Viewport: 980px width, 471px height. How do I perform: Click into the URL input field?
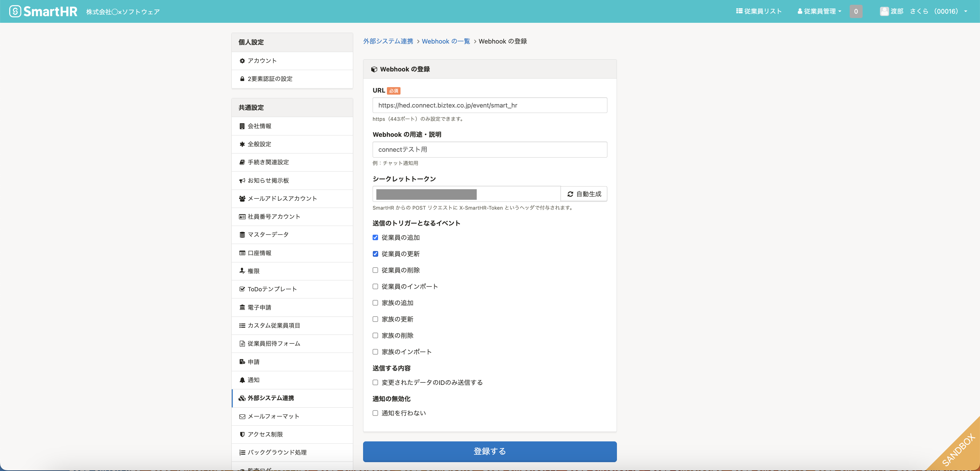point(490,105)
